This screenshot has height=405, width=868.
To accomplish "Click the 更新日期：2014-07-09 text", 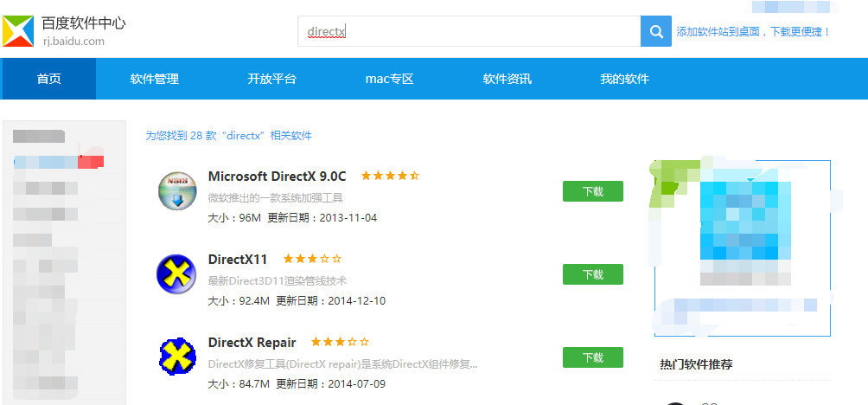I will 330,383.
